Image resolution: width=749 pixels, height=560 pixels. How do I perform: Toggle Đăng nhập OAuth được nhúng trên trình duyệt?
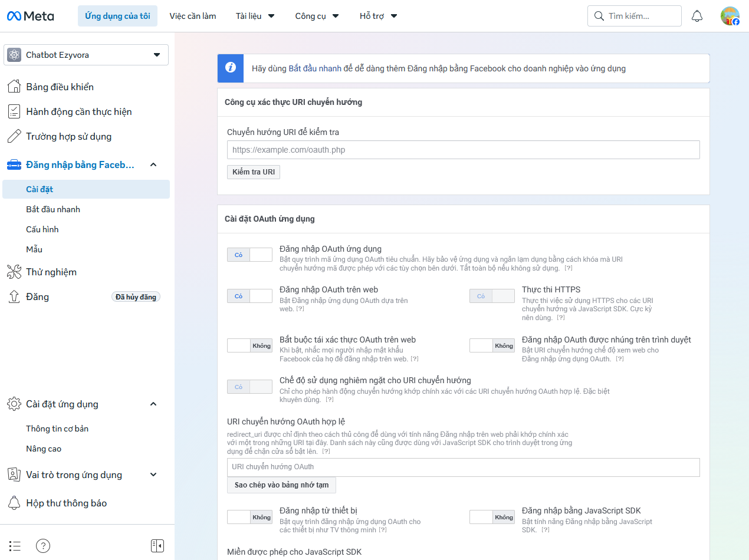click(492, 345)
